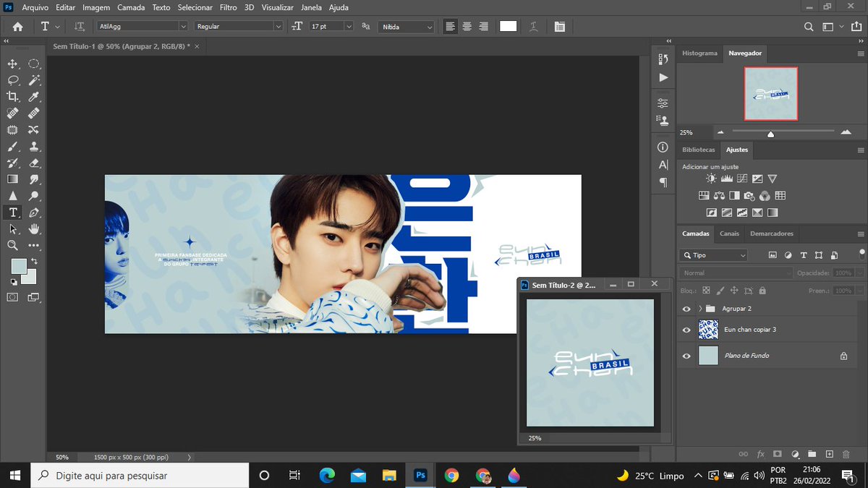Switch to the Bibliotecas tab

click(x=699, y=150)
